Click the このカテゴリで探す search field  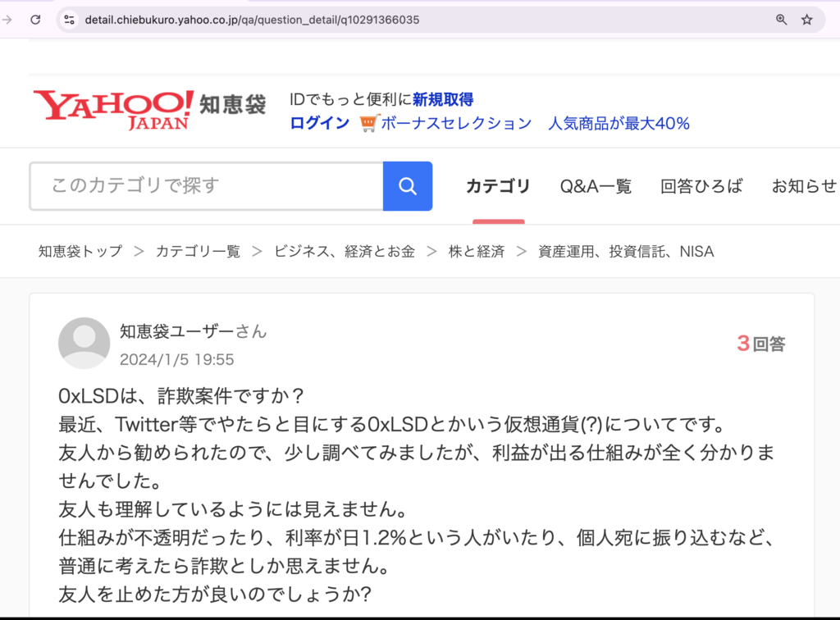click(207, 186)
